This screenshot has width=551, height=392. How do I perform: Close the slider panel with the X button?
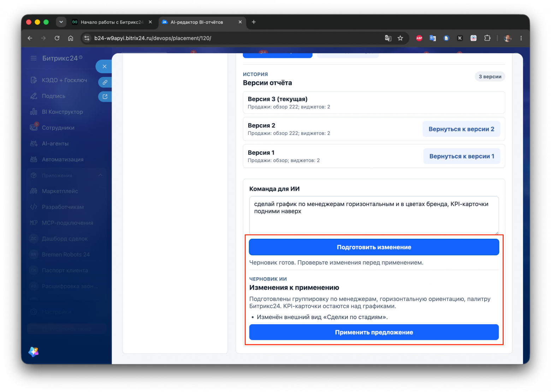[104, 66]
